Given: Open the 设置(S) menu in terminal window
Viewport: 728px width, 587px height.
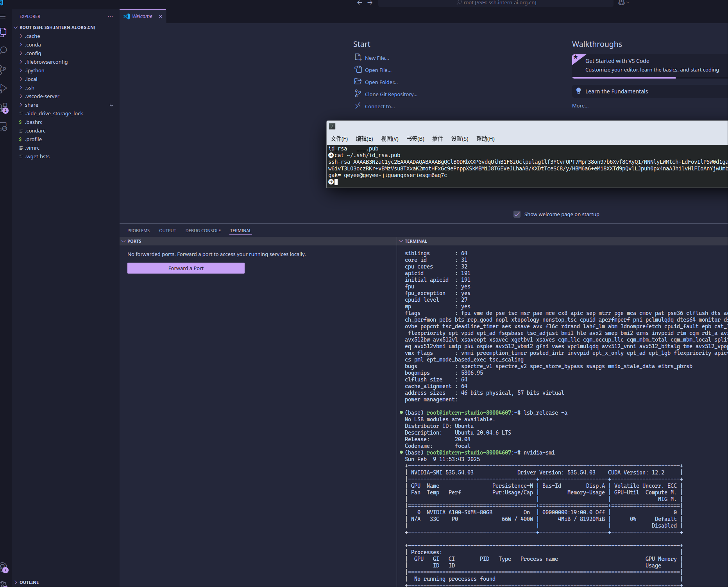Looking at the screenshot, I should [x=460, y=139].
